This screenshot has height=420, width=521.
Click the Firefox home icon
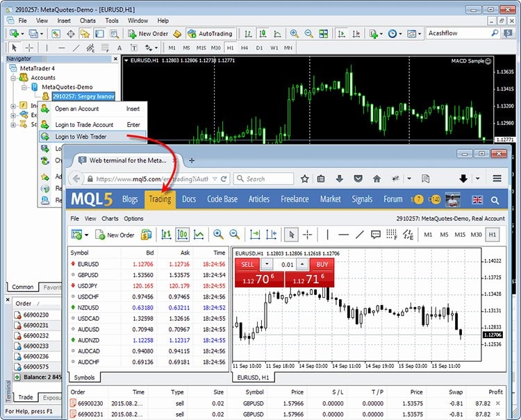point(377,178)
